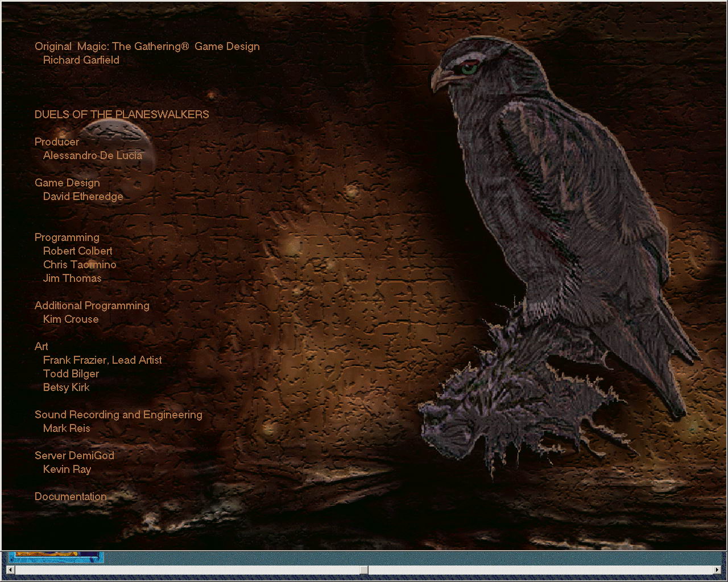Click the name 'Todd Bilger'

pos(71,374)
